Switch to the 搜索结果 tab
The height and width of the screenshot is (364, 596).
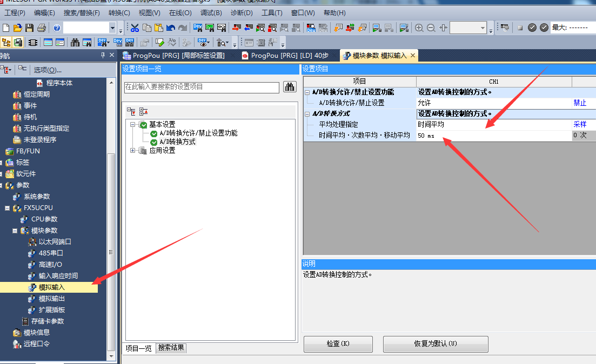tap(171, 348)
